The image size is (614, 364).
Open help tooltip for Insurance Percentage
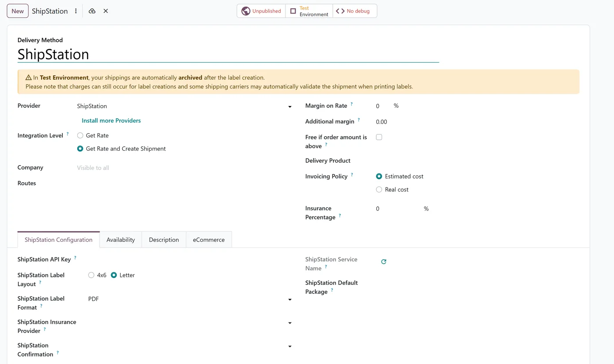tap(340, 216)
